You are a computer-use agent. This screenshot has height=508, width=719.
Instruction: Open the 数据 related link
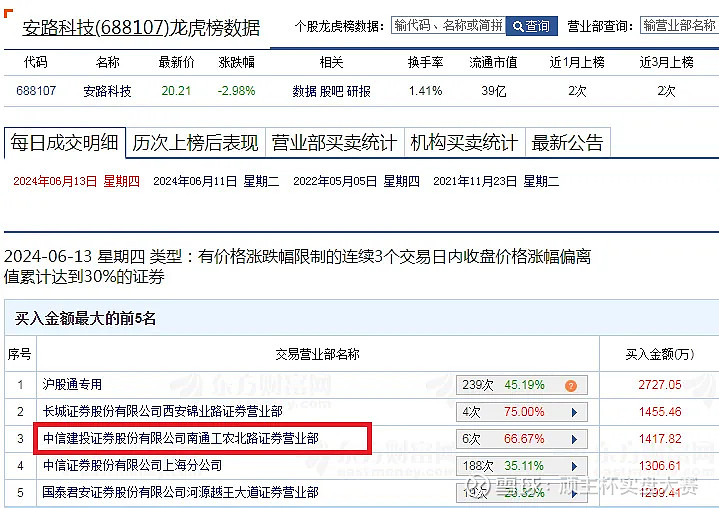click(304, 91)
